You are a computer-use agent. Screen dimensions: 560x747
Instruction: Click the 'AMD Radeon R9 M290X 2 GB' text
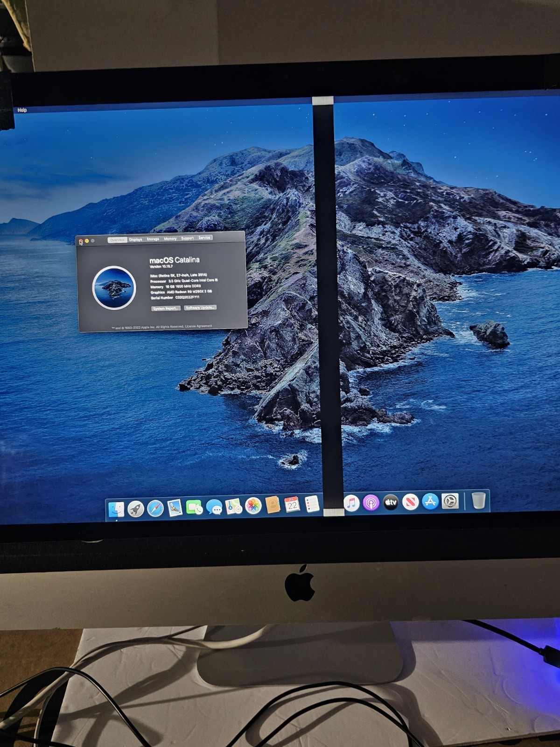[189, 292]
